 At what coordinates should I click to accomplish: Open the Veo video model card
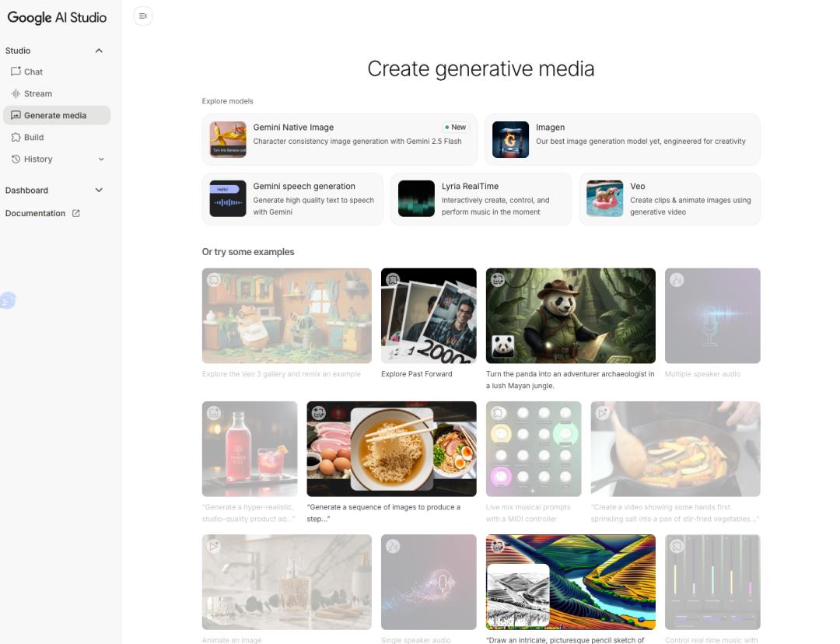(x=670, y=199)
